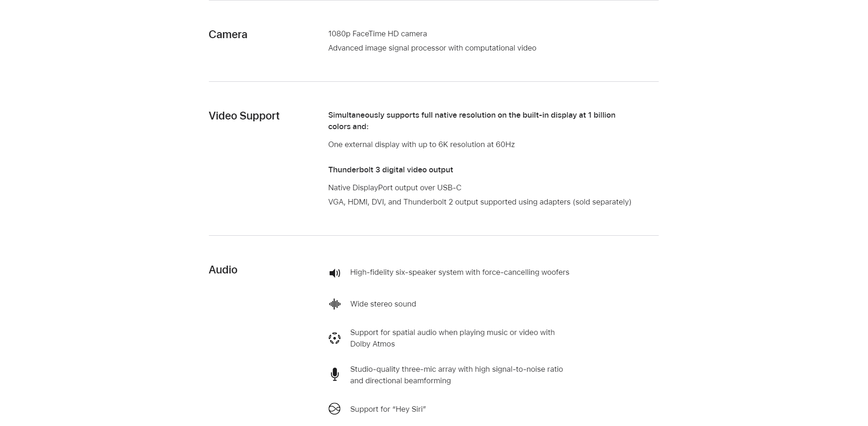Click the Siri icon next to Hey Siri
The height and width of the screenshot is (426, 868).
tap(335, 409)
